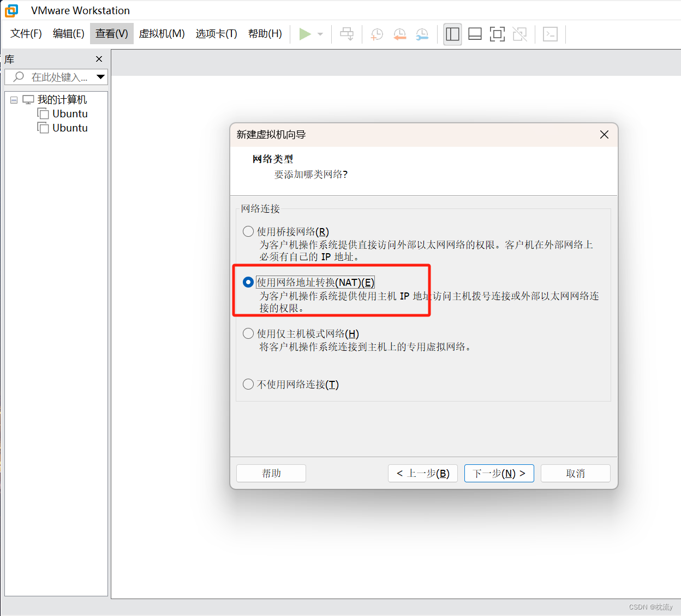
Task: Click the 帮助 button in the wizard
Action: 271,473
